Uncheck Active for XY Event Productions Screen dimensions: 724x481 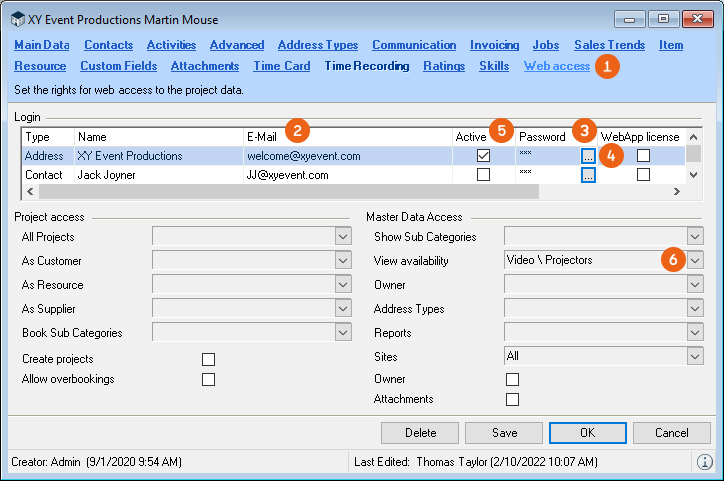pyautogui.click(x=484, y=156)
